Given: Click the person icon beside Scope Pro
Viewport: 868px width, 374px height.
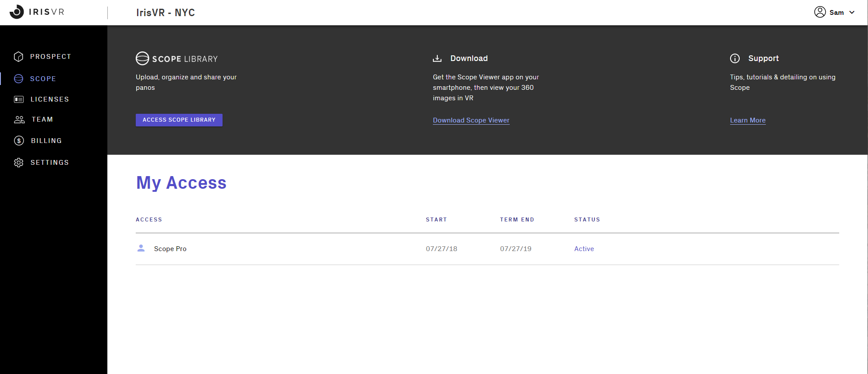Looking at the screenshot, I should (x=141, y=248).
